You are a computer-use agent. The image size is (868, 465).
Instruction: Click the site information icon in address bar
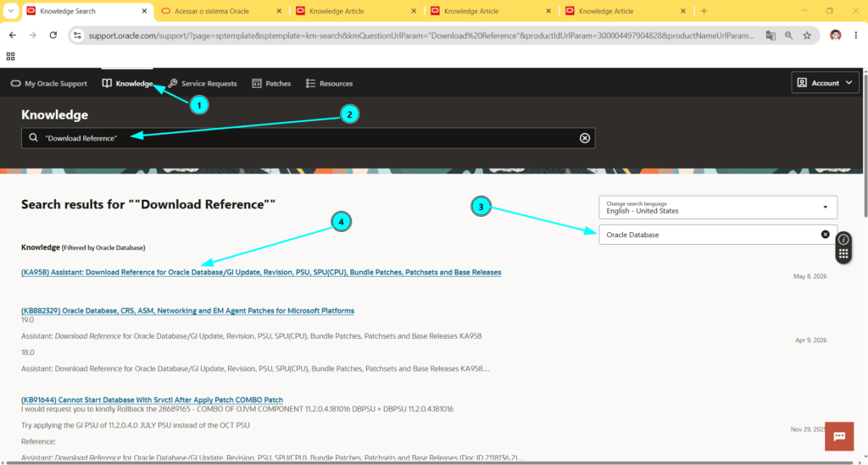(x=77, y=36)
